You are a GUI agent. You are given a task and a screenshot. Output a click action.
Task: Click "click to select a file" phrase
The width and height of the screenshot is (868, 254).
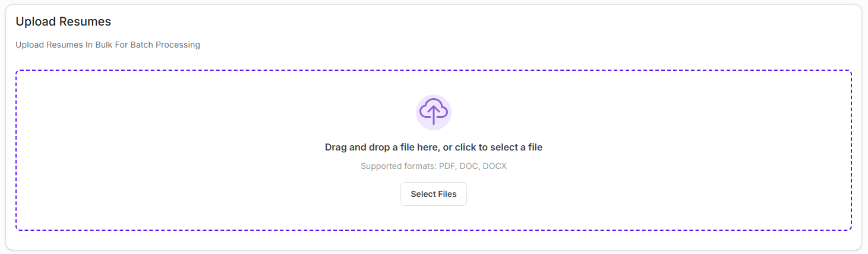point(498,147)
